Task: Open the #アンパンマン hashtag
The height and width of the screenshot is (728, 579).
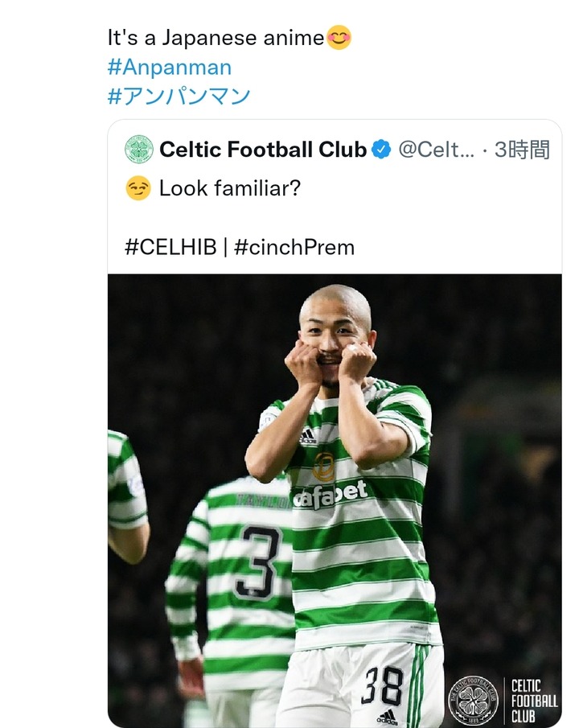Action: coord(179,97)
